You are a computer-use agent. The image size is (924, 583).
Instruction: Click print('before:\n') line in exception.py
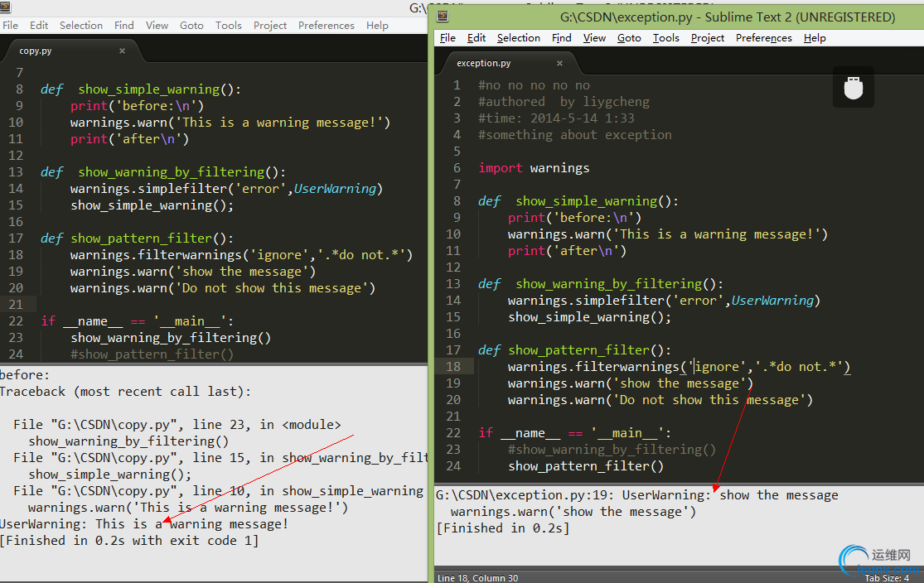574,218
